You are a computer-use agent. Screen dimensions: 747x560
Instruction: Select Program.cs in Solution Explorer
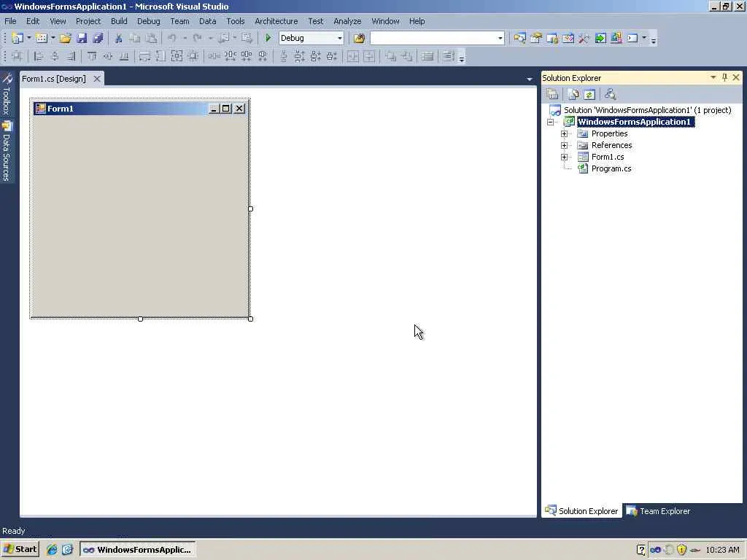pos(611,168)
